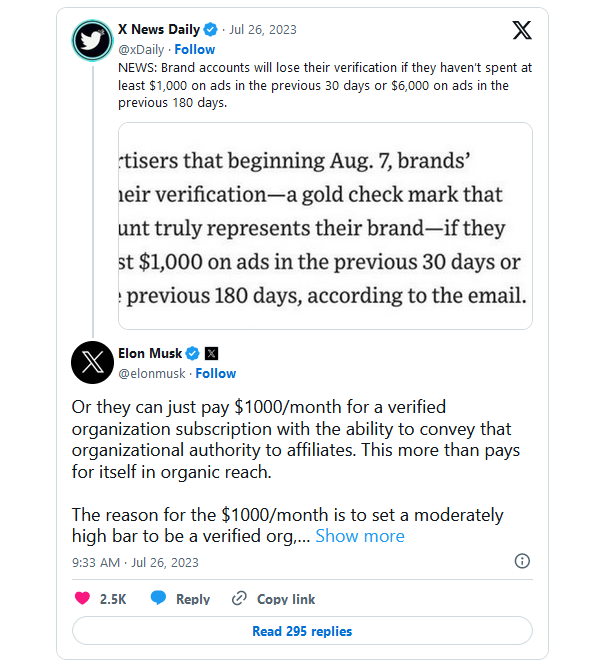The image size is (600, 667).
Task: Follow the @xDaily account
Action: point(195,49)
